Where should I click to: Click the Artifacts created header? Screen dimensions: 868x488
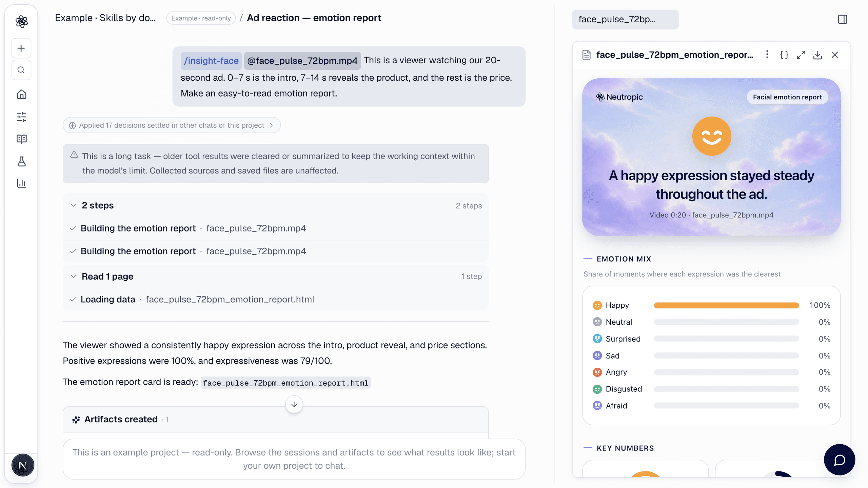pyautogui.click(x=276, y=420)
